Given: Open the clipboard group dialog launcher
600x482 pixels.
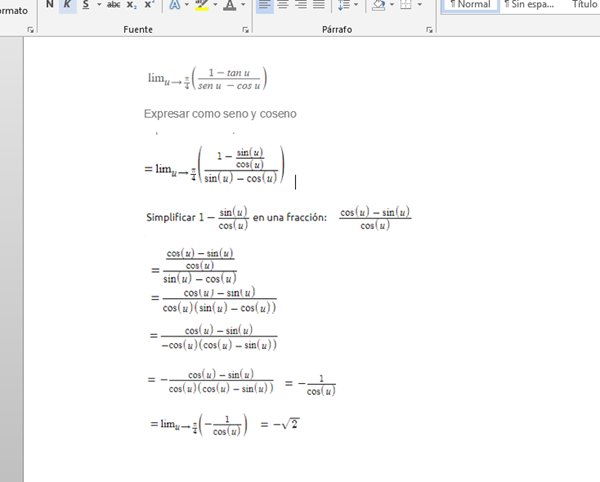Looking at the screenshot, I should [x=31, y=30].
